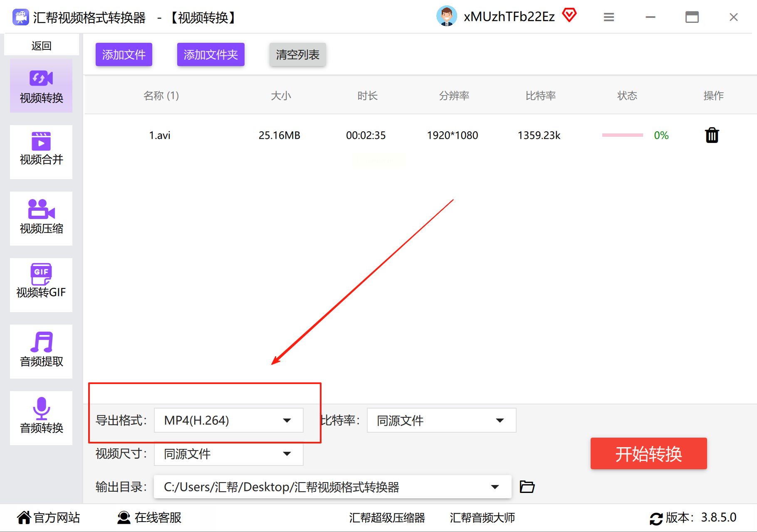Image resolution: width=757 pixels, height=532 pixels.
Task: Select the 视频转换 sidebar tab
Action: click(x=41, y=85)
